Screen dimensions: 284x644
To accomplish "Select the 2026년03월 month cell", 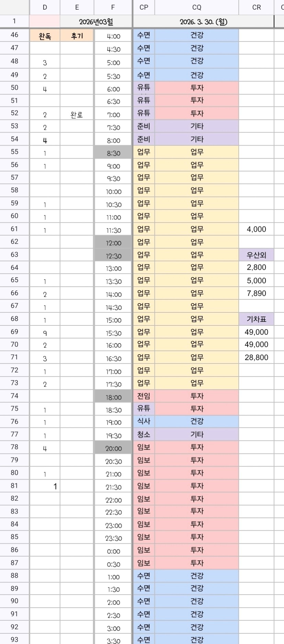I will [96, 22].
